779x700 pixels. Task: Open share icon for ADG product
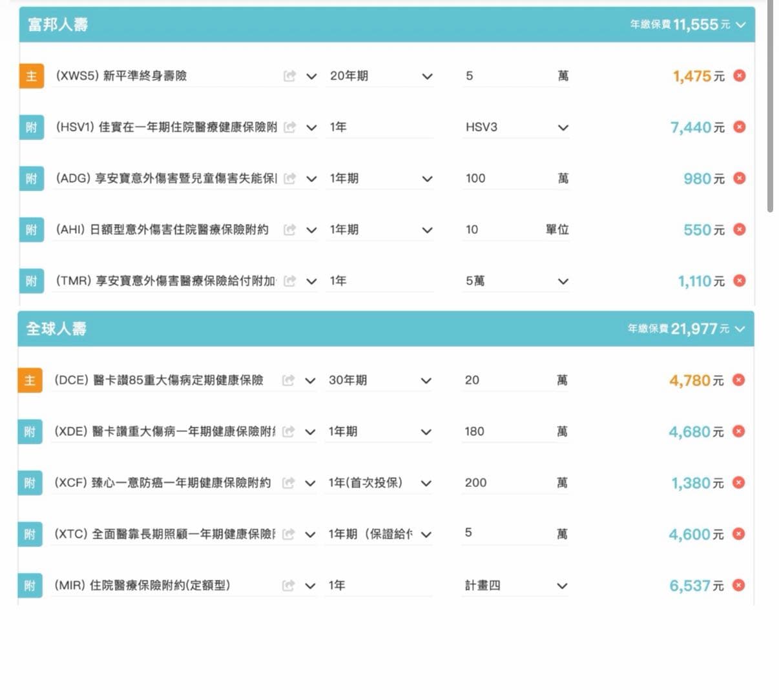pyautogui.click(x=289, y=178)
